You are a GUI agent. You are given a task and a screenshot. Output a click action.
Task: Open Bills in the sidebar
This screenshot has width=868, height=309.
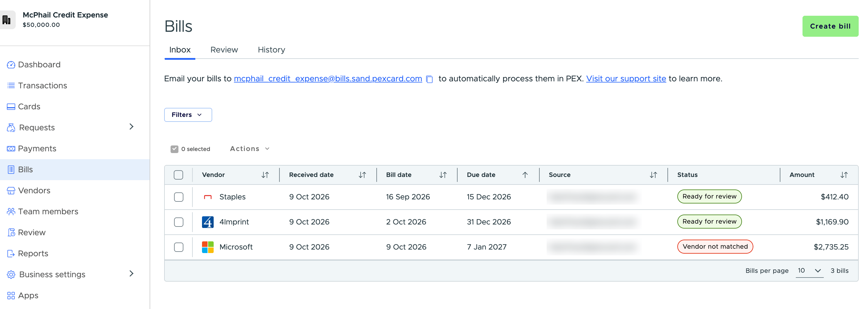75,169
